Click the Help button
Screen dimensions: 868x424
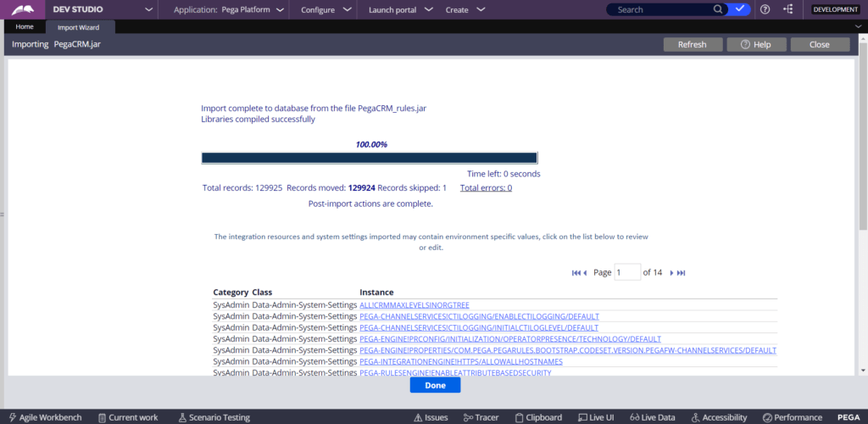[x=756, y=44]
